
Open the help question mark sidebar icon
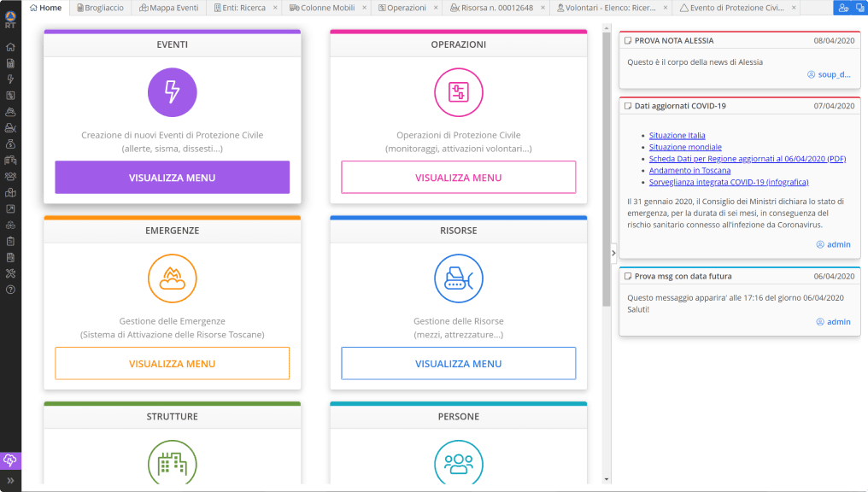[x=10, y=290]
